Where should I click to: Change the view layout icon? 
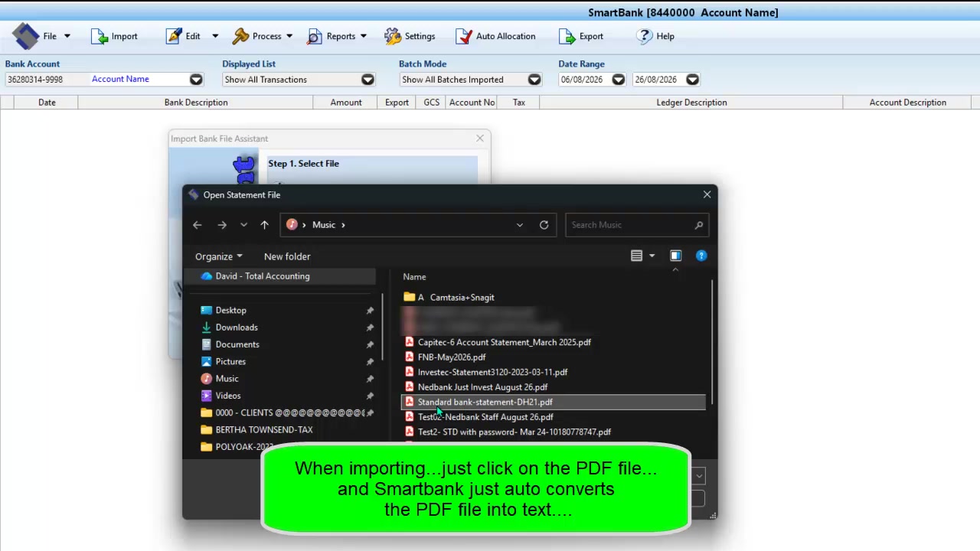pyautogui.click(x=636, y=256)
